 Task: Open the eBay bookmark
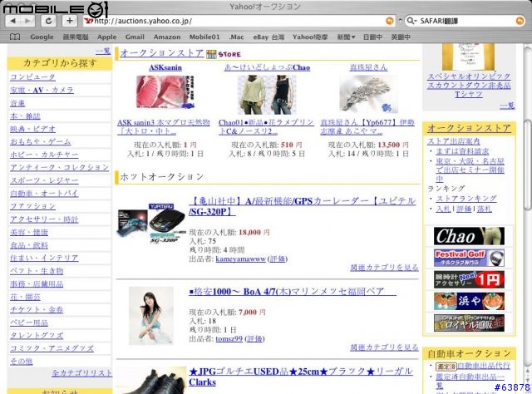click(x=268, y=37)
